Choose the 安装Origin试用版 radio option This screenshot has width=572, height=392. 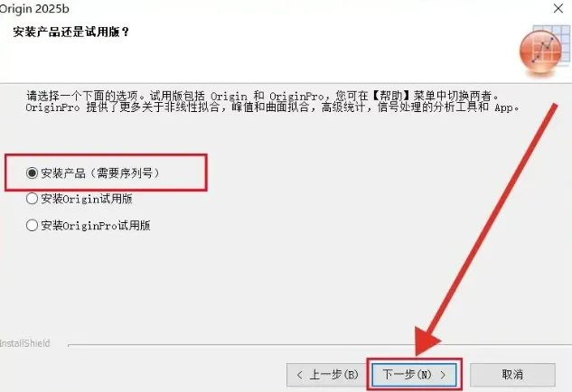coord(33,199)
